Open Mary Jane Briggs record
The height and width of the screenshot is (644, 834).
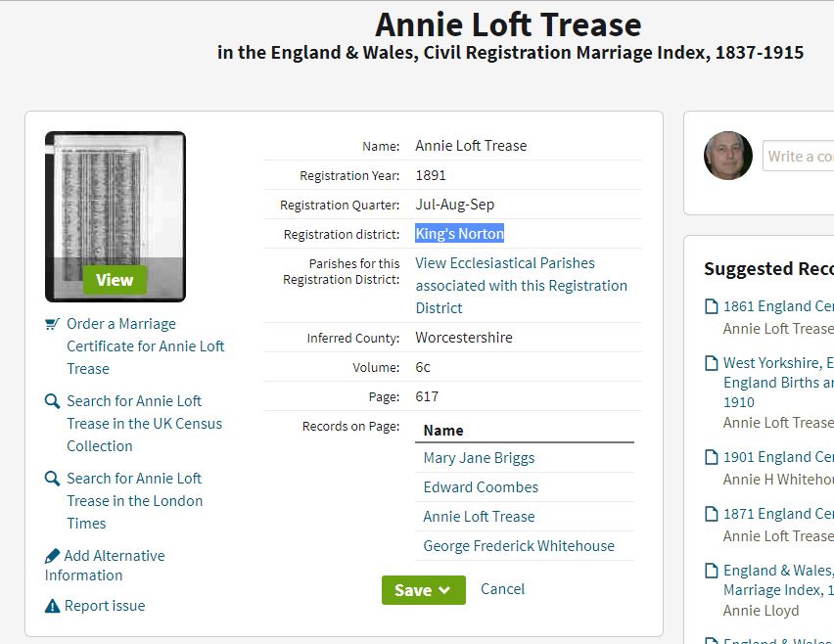[479, 458]
